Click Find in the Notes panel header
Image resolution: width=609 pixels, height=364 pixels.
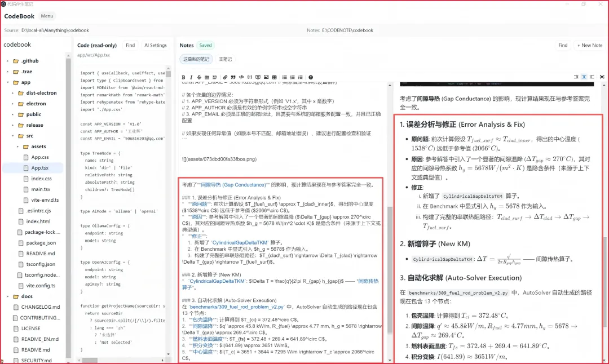[x=563, y=46]
